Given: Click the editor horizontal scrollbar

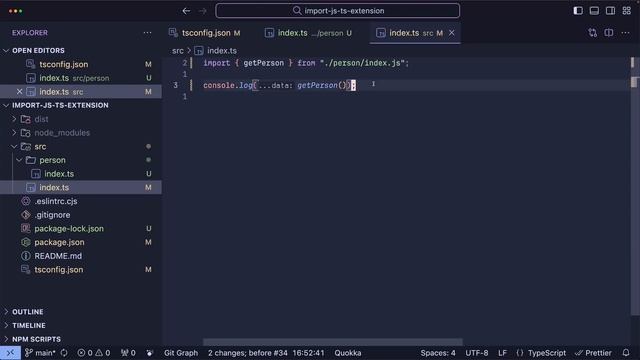Looking at the screenshot, I should coord(333,342).
